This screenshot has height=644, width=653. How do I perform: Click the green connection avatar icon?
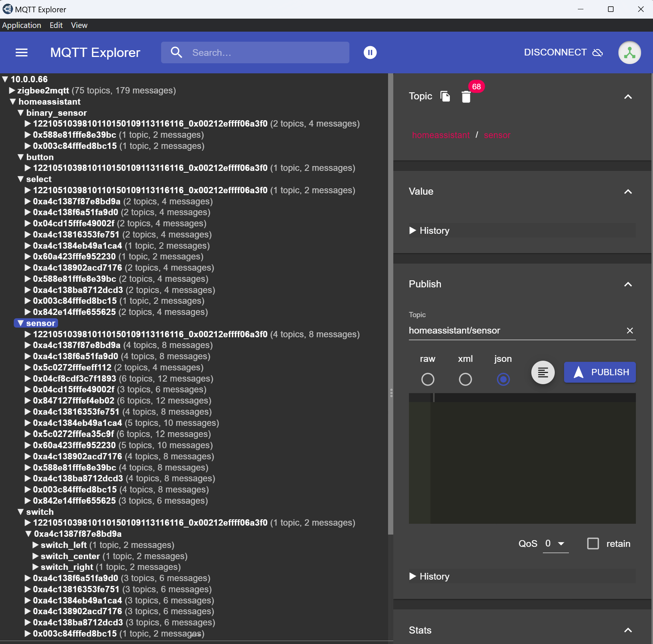pos(629,52)
